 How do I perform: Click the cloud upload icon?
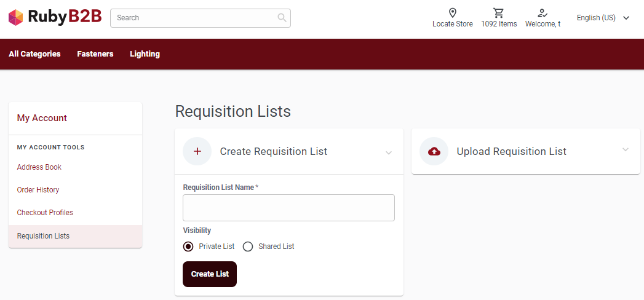[434, 151]
